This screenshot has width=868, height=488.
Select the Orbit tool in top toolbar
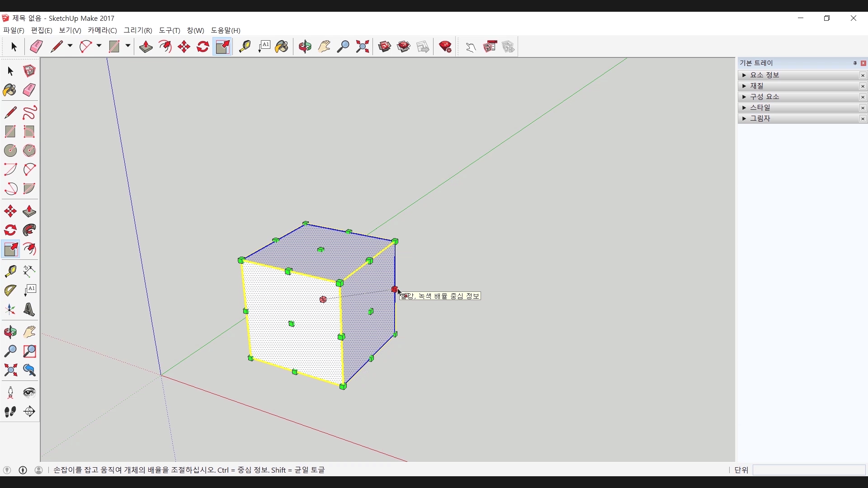click(305, 47)
